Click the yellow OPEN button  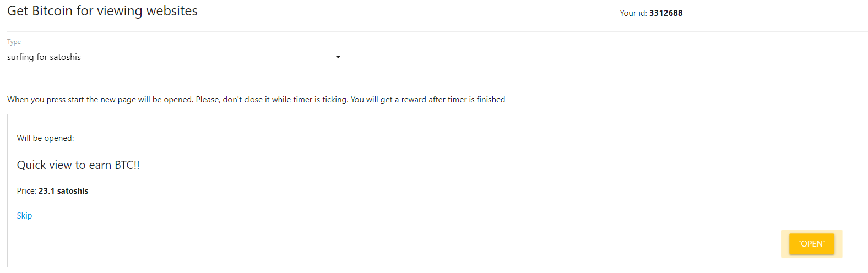[x=811, y=244]
